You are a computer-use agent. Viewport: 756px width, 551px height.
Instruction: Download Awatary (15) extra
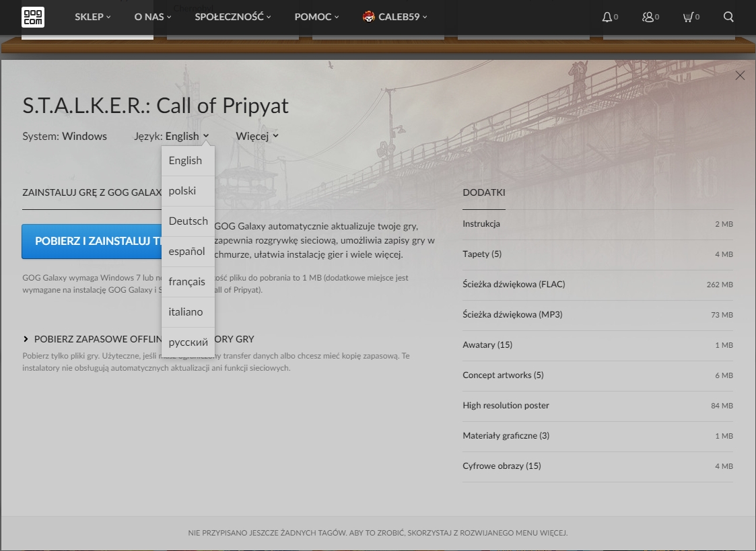coord(597,345)
